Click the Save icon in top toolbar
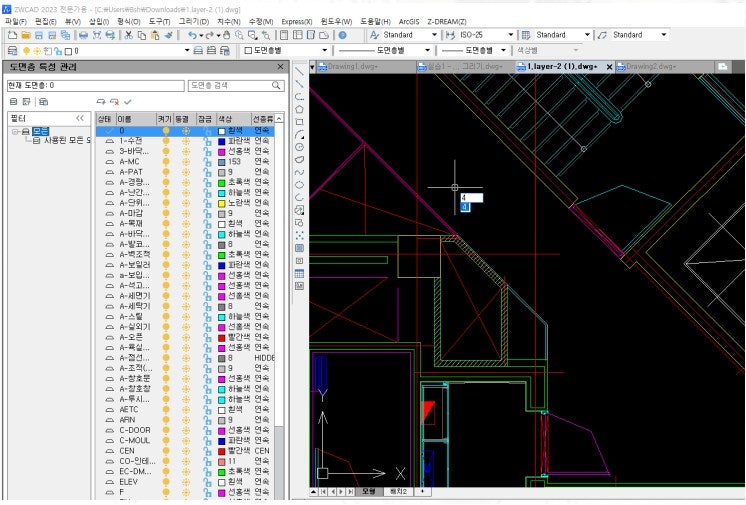Screen dimensions: 746x505 coord(38,35)
